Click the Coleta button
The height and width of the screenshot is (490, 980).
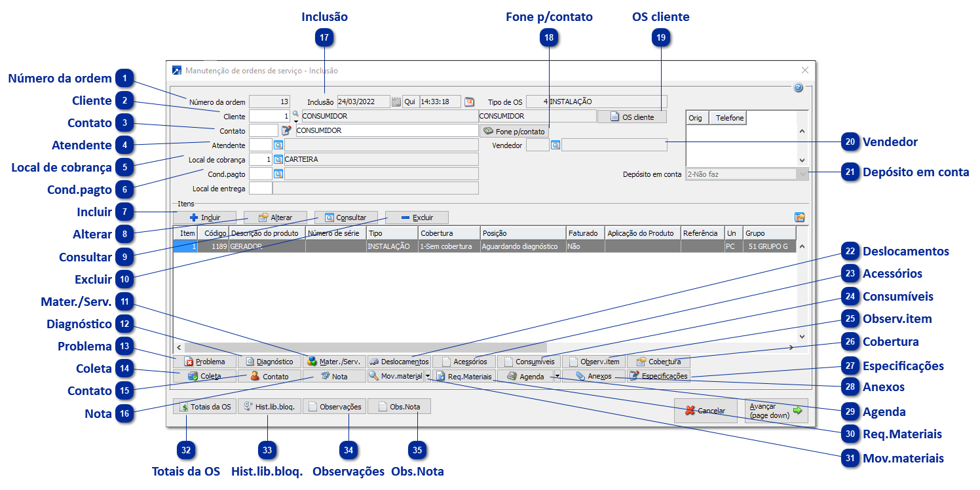pyautogui.click(x=205, y=377)
